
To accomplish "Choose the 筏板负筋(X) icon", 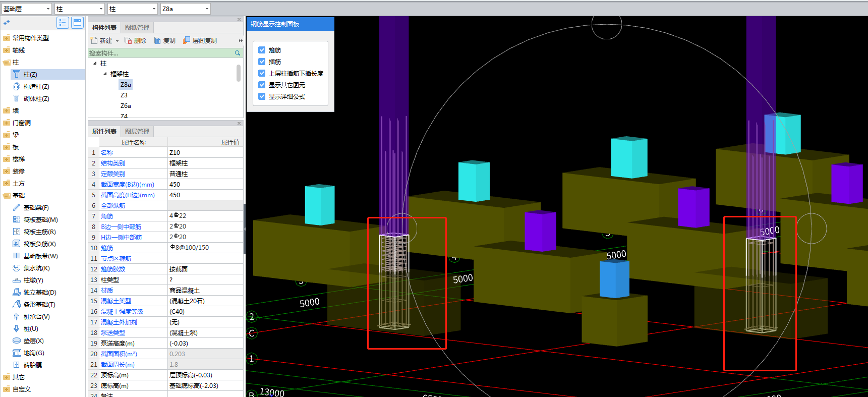I will point(17,244).
